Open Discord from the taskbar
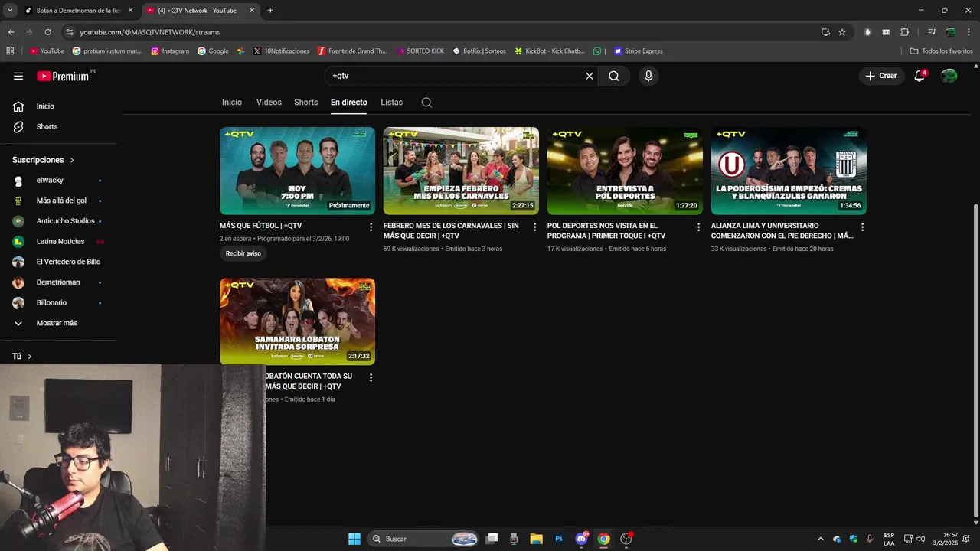980x551 pixels. click(x=582, y=539)
